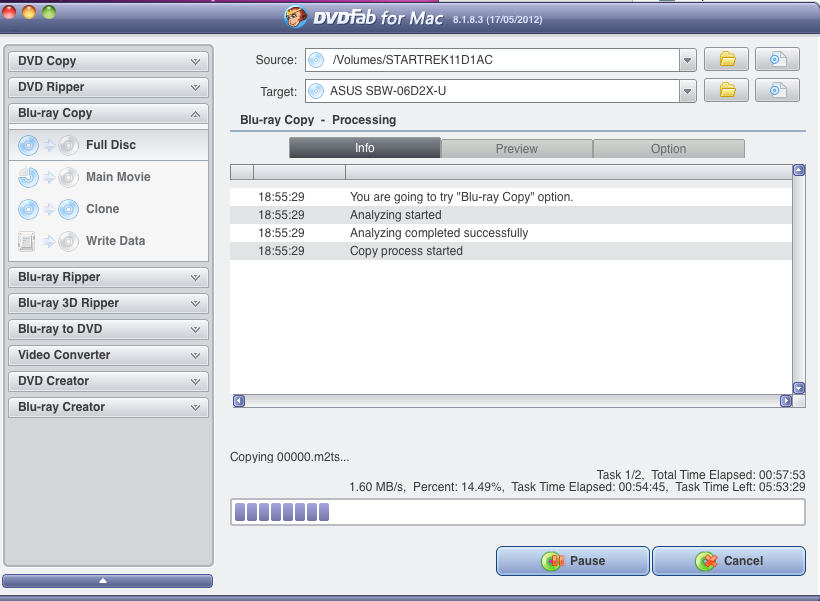The height and width of the screenshot is (601, 820).
Task: Click the Source path input field
Action: tap(492, 60)
